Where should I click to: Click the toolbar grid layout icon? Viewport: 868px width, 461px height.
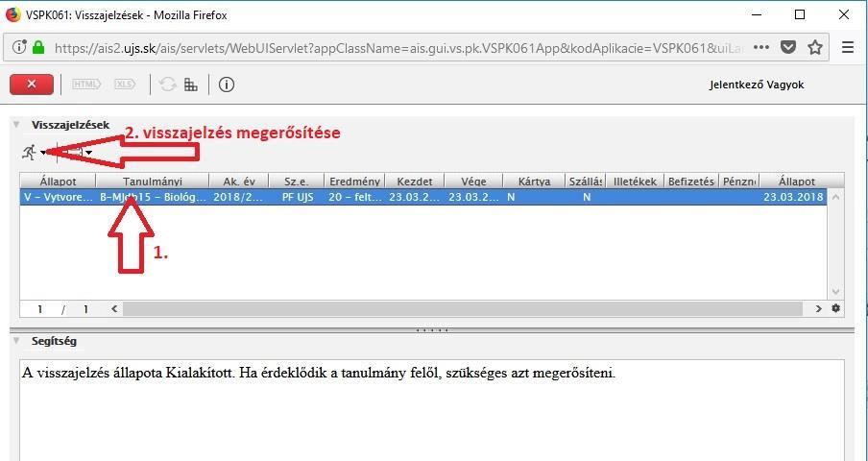click(x=191, y=85)
